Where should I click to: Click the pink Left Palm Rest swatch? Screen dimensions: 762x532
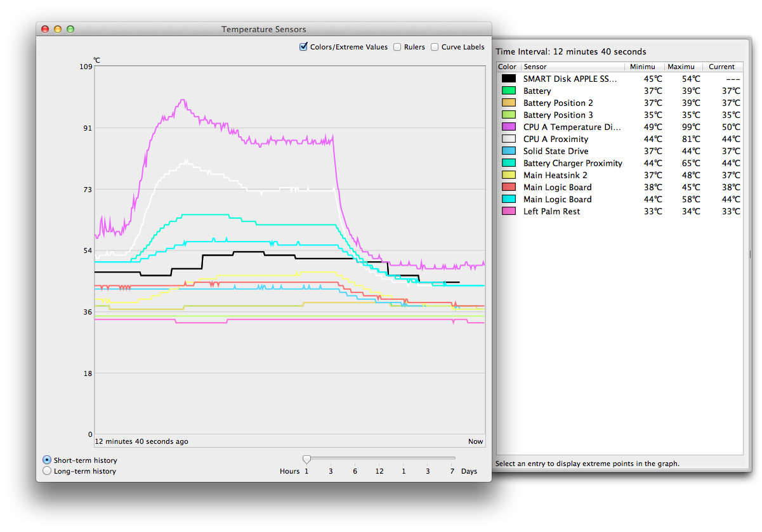(509, 211)
